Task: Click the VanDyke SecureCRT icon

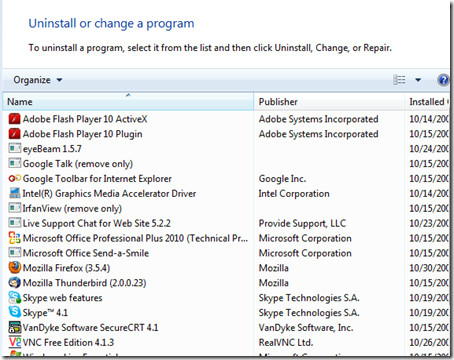Action: (14, 327)
